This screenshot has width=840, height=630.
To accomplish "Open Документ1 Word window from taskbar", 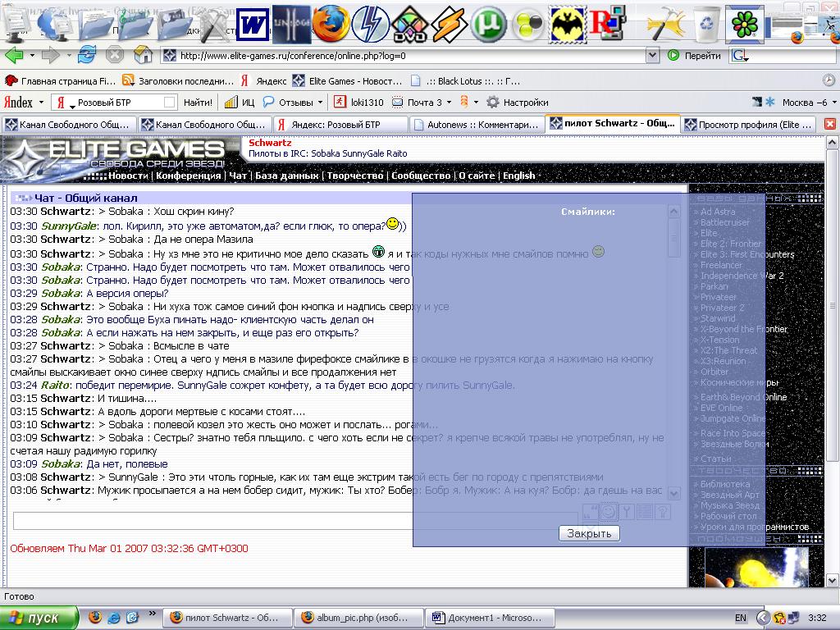I will [x=491, y=618].
